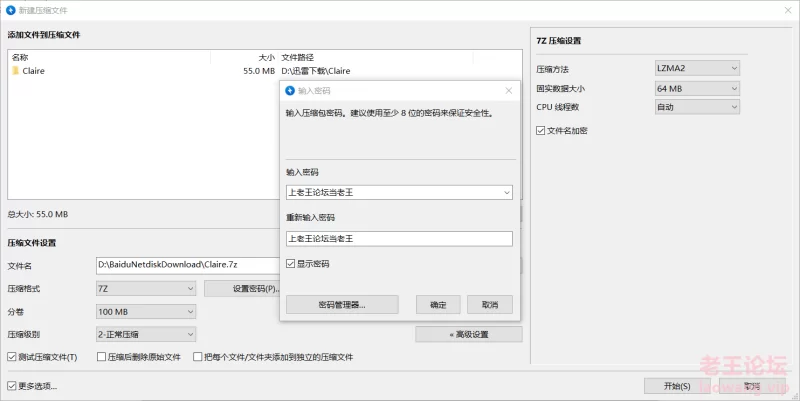Click the Claire folder icon in file list
This screenshot has width=800, height=401.
point(16,70)
